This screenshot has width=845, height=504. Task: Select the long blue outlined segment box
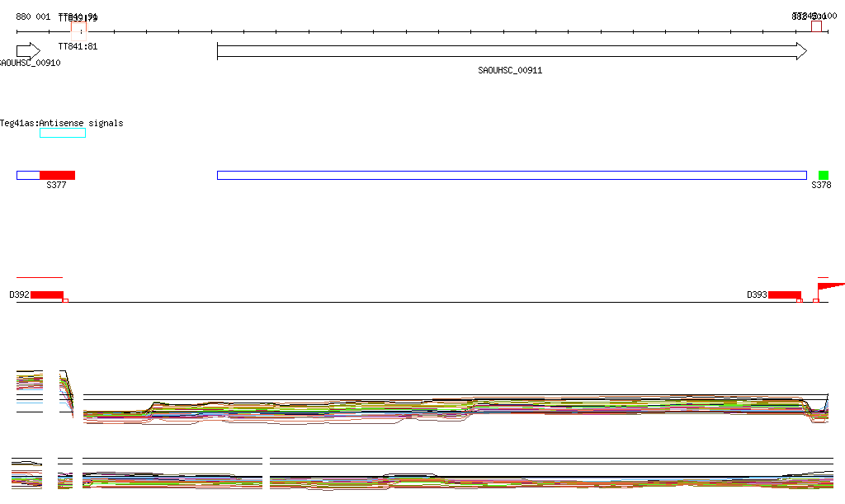tap(512, 175)
